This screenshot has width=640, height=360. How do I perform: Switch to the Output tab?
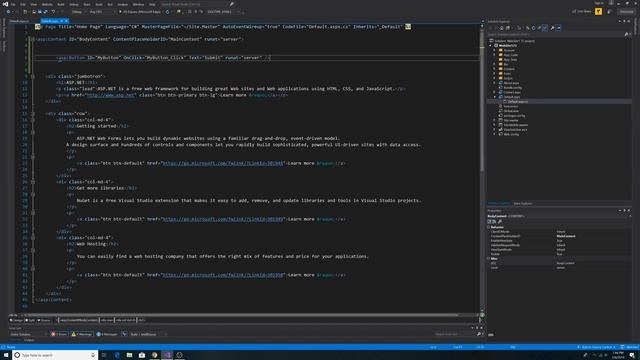pos(29,340)
